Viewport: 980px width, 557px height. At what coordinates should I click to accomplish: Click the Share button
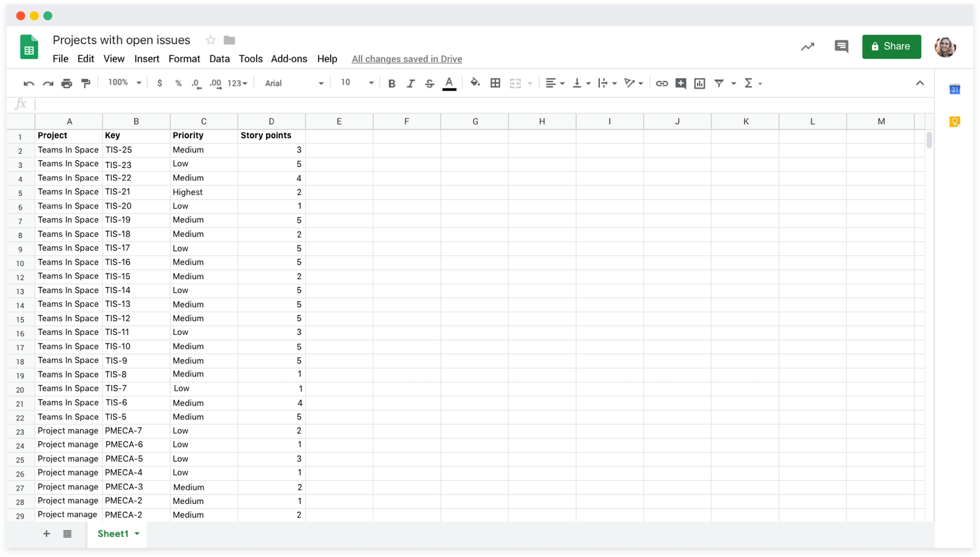[x=891, y=46]
